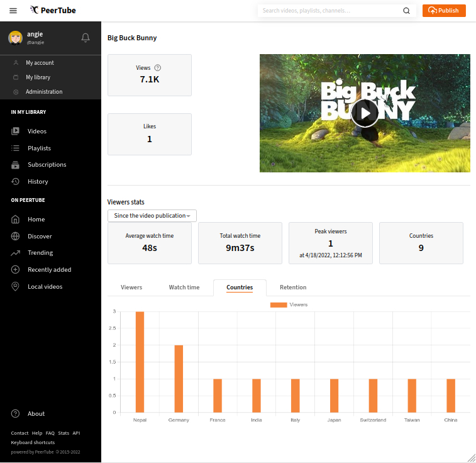Click the Recently added plus icon
This screenshot has height=463, width=476.
(15, 270)
